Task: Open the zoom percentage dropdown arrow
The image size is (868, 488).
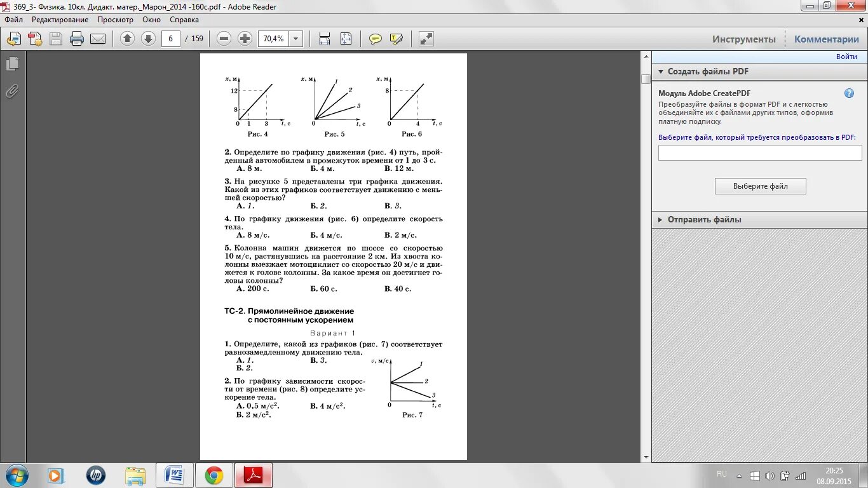Action: (x=295, y=39)
